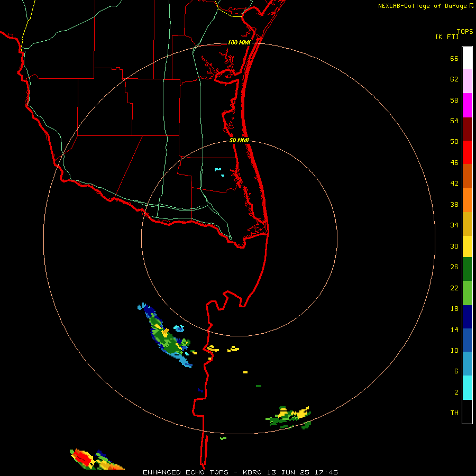Click the 50 NMI range ring label
The width and height of the screenshot is (476, 476).
pos(239,140)
